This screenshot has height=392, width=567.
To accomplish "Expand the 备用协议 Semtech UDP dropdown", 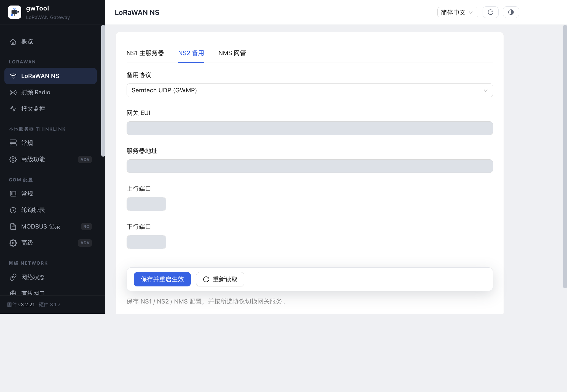I will [x=310, y=90].
